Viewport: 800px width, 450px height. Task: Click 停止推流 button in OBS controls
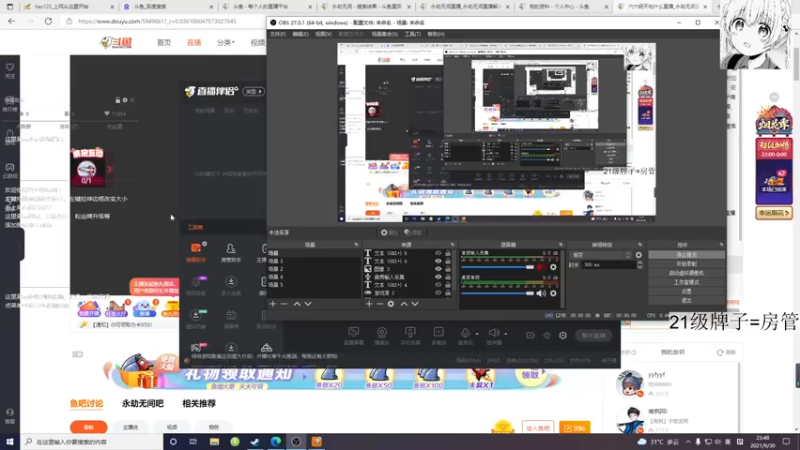(686, 255)
